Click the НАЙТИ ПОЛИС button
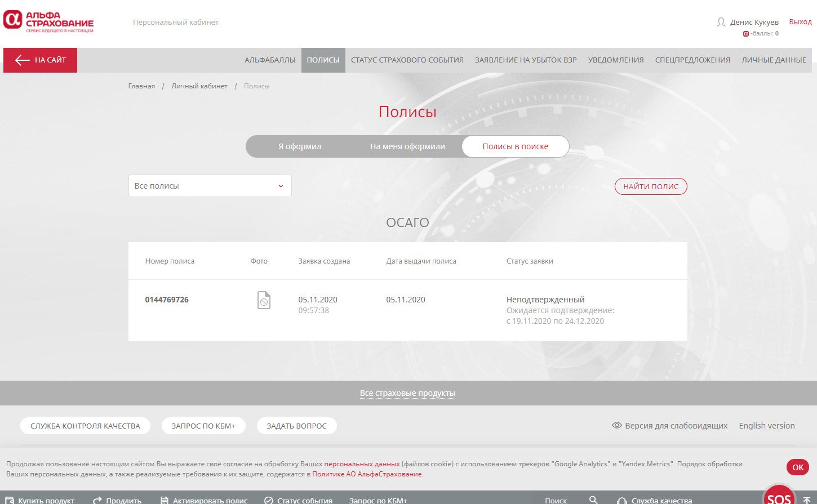The width and height of the screenshot is (817, 504). (x=650, y=186)
